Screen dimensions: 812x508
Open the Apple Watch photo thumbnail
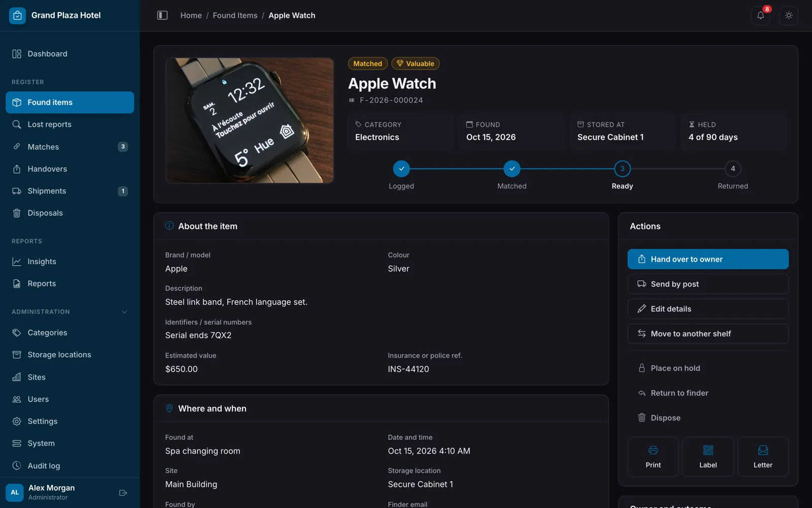tap(250, 120)
